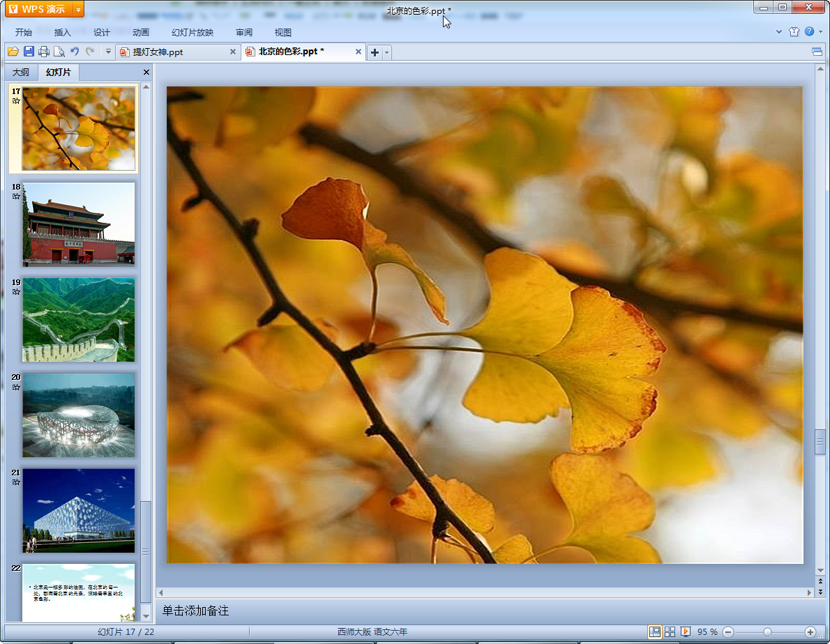Viewport: 830px width, 644px height.
Task: Collapse the ribbon with the chevron near help
Action: click(x=779, y=32)
